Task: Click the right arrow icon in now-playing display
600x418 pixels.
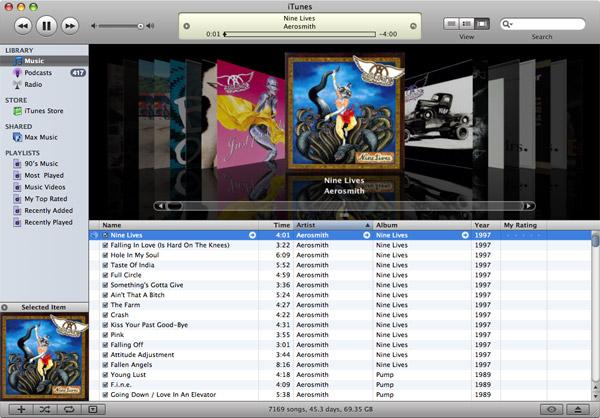Action: pyautogui.click(x=413, y=26)
